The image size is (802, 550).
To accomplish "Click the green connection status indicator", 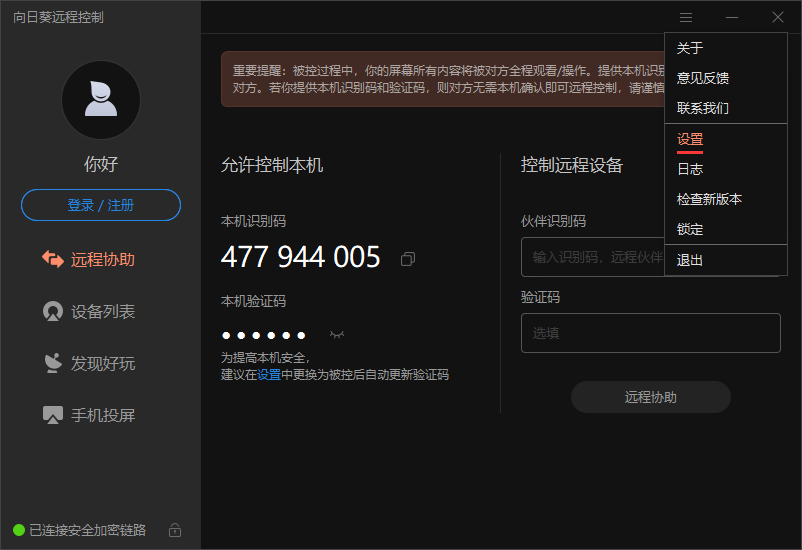I will [x=19, y=530].
